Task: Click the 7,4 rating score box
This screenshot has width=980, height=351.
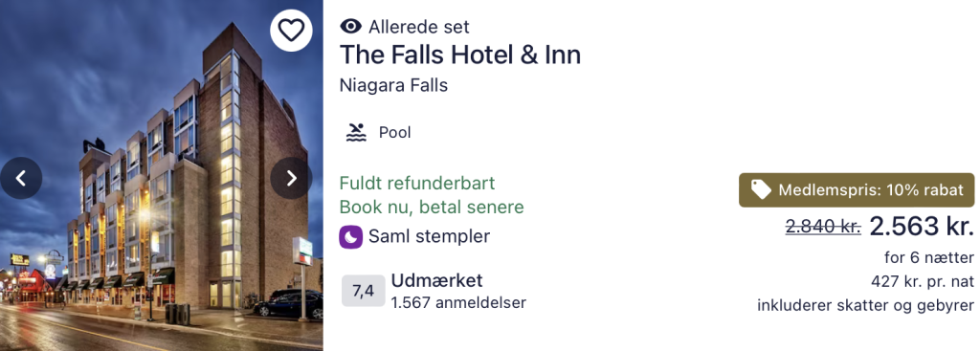Action: (x=363, y=291)
